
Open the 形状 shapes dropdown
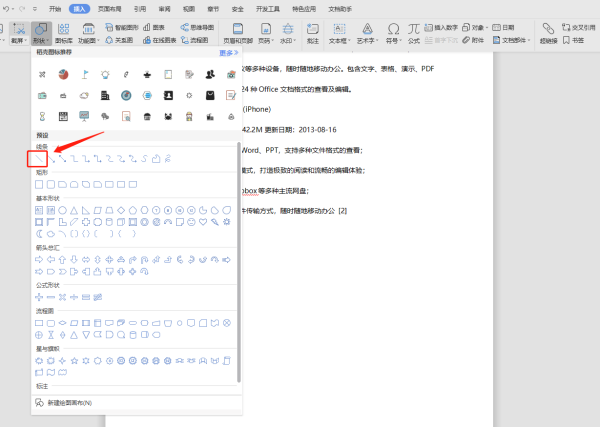point(41,33)
